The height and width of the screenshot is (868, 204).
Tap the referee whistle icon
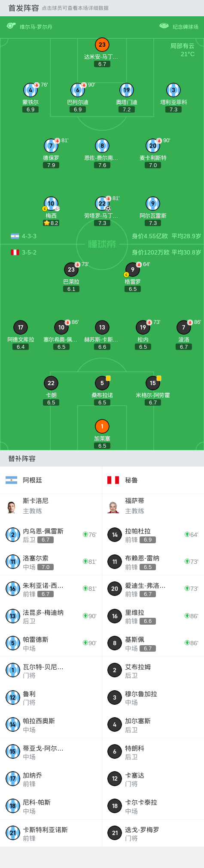point(11,26)
